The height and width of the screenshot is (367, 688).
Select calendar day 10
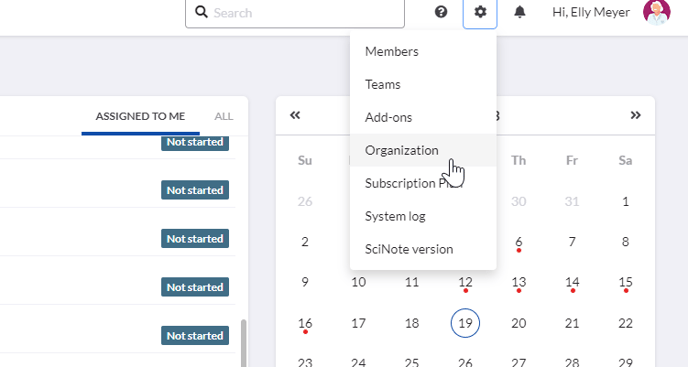pos(358,282)
